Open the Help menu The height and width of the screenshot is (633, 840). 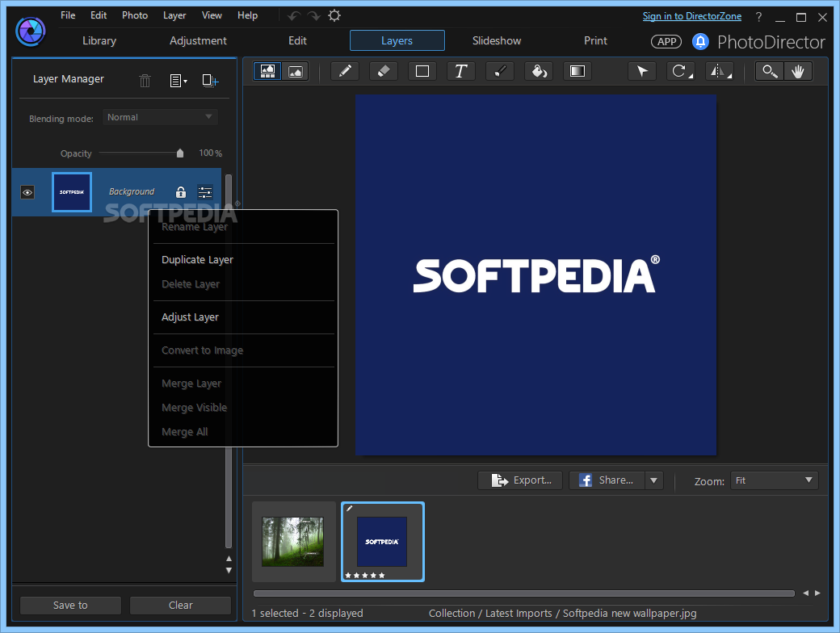pos(247,15)
